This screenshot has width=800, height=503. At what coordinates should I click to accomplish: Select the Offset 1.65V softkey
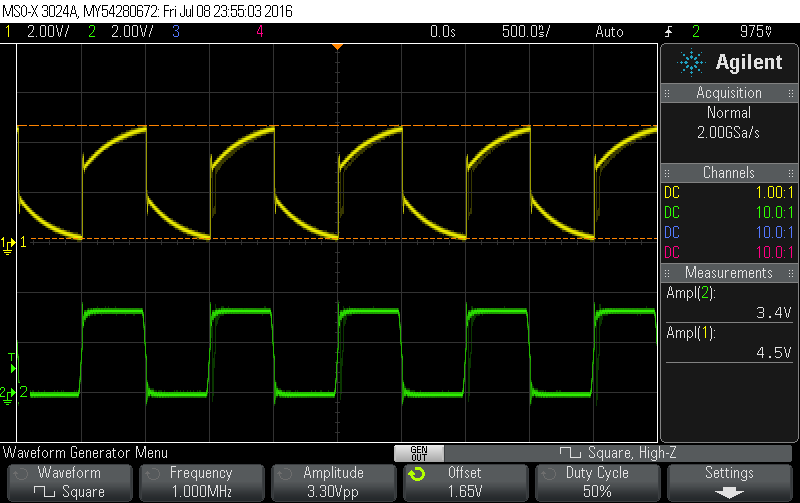(x=465, y=483)
